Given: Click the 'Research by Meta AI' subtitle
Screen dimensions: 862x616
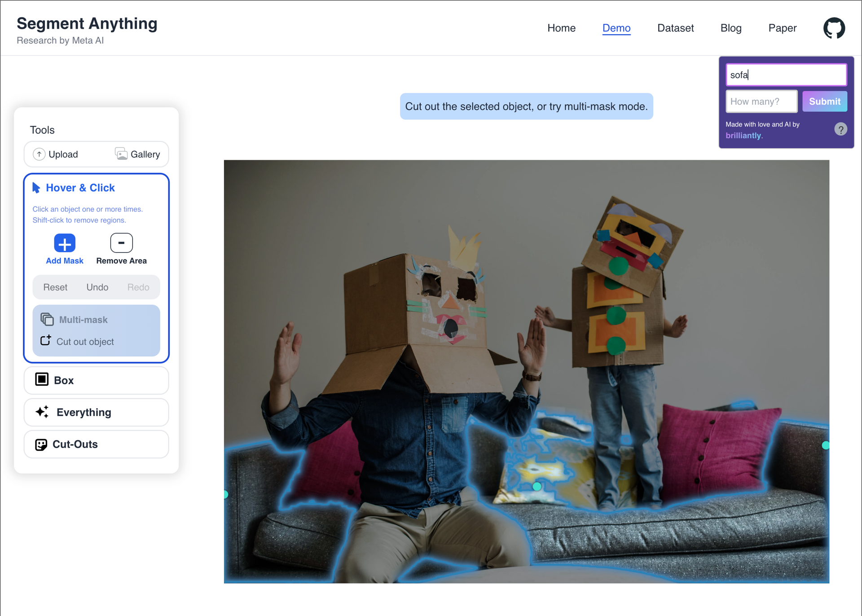Looking at the screenshot, I should coord(60,40).
